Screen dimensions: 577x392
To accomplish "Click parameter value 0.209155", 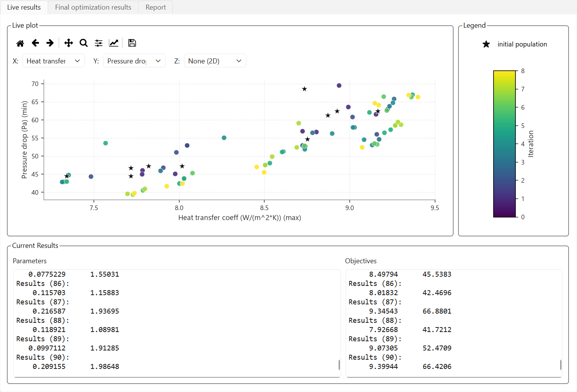I will coord(49,367).
